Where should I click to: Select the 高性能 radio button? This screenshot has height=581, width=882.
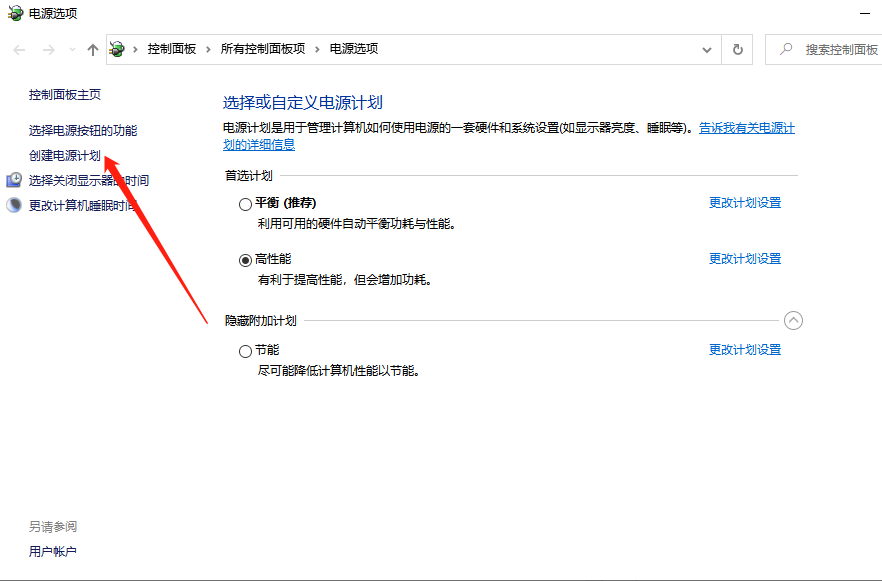point(245,258)
